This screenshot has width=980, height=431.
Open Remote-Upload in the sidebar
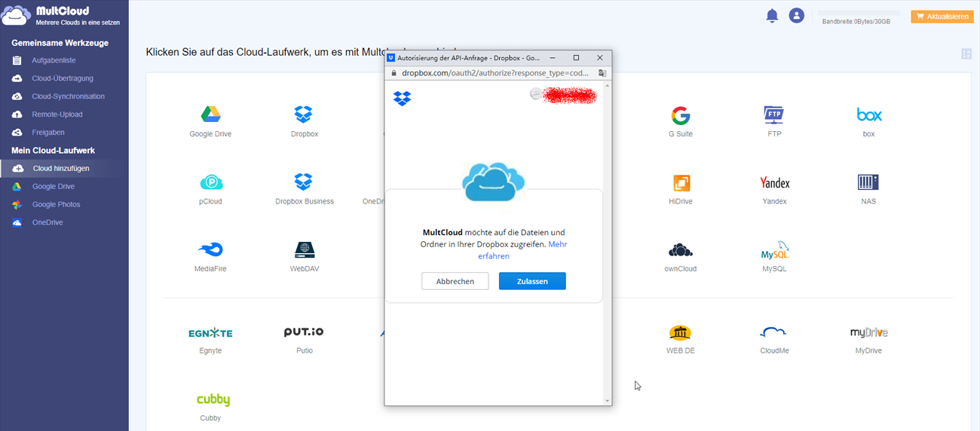tap(57, 115)
